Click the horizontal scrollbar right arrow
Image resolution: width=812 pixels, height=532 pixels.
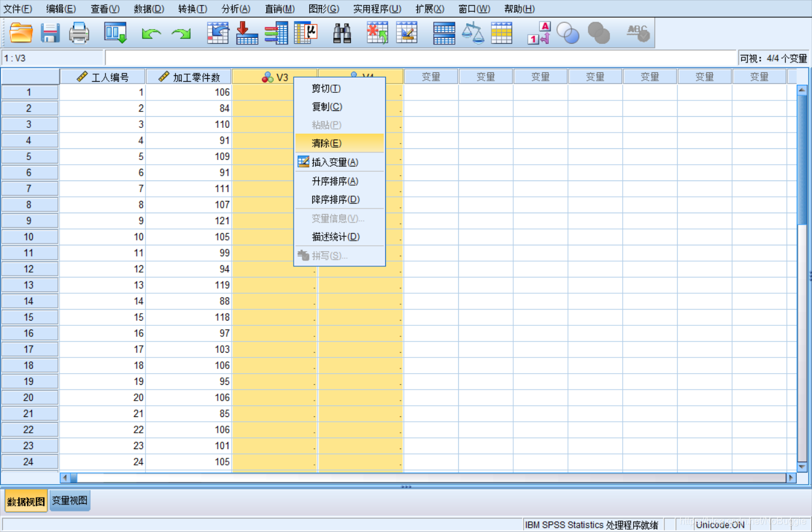click(791, 478)
